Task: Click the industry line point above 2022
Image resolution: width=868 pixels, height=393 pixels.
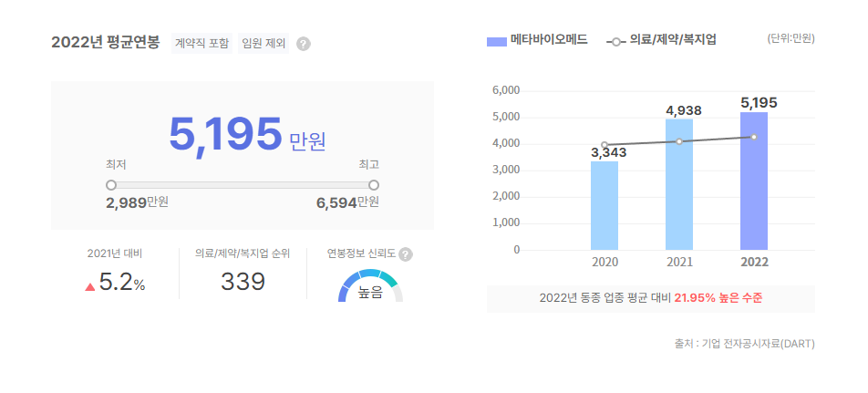Action: (x=754, y=137)
